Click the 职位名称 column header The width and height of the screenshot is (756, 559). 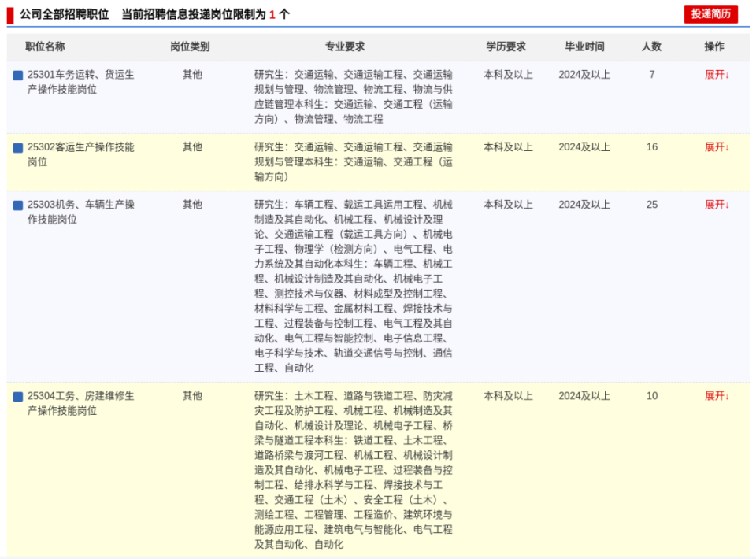[x=45, y=46]
